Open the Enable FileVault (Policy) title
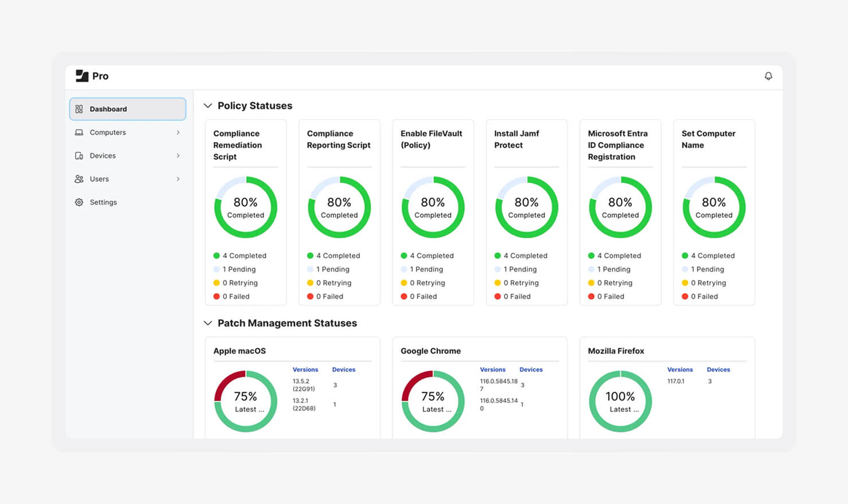This screenshot has width=848, height=504. pyautogui.click(x=431, y=139)
